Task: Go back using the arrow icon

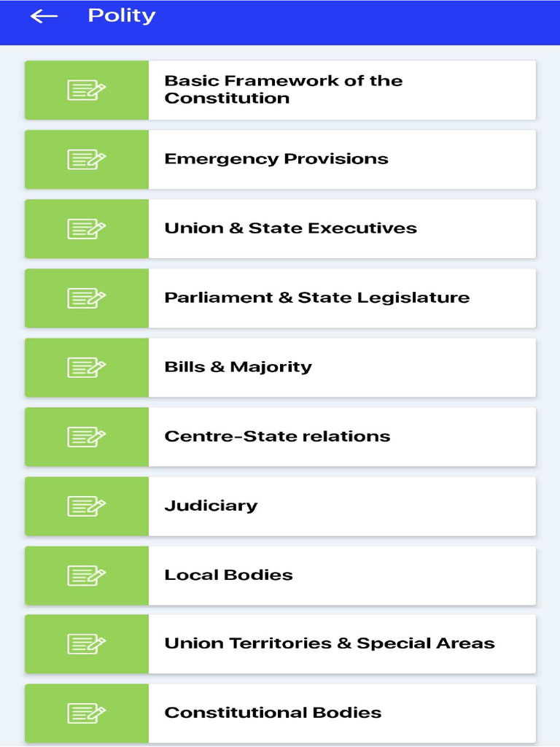Action: click(44, 16)
